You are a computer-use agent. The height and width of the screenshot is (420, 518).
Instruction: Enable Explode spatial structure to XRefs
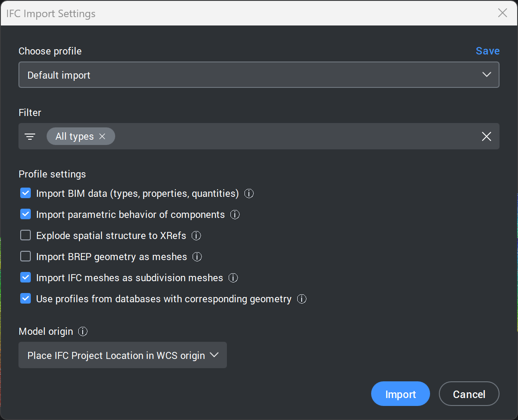[x=26, y=235]
